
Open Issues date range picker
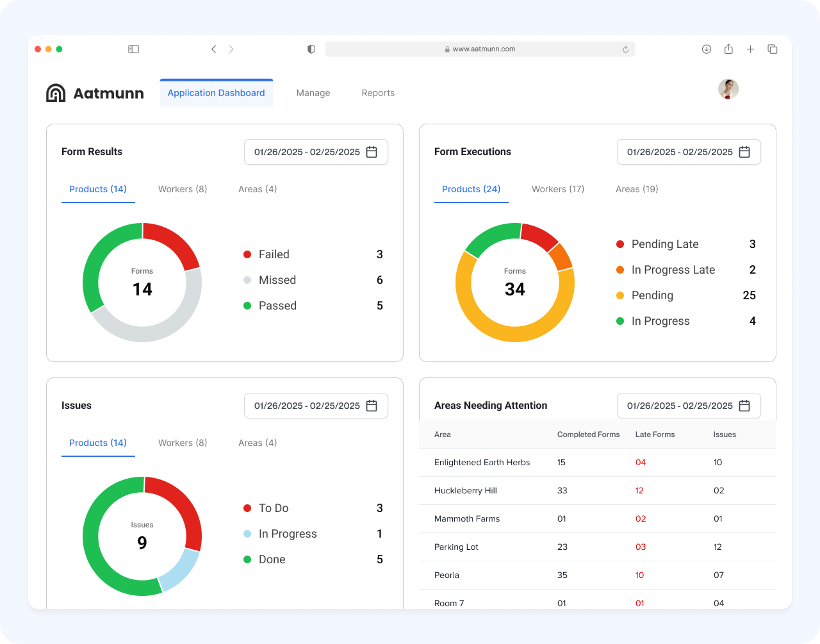(x=316, y=406)
